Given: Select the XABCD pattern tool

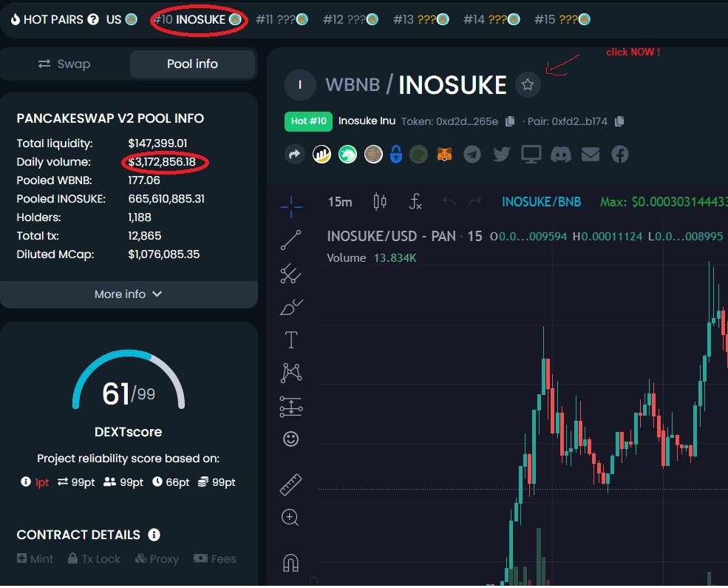Looking at the screenshot, I should pos(291,373).
